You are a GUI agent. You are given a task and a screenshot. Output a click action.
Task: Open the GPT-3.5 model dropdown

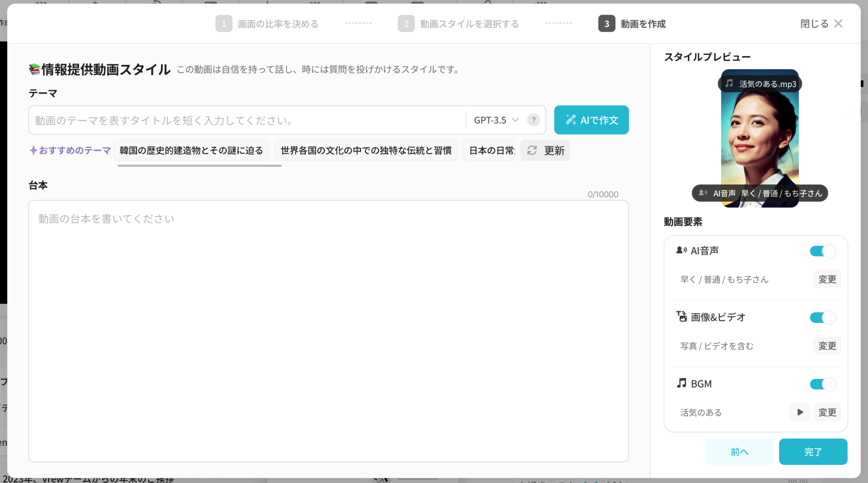tap(496, 120)
